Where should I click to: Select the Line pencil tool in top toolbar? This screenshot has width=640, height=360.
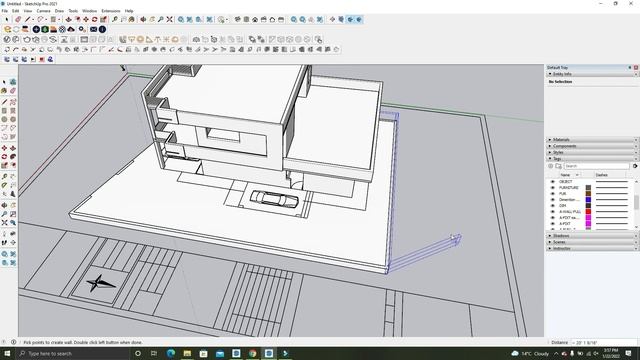(x=28, y=20)
